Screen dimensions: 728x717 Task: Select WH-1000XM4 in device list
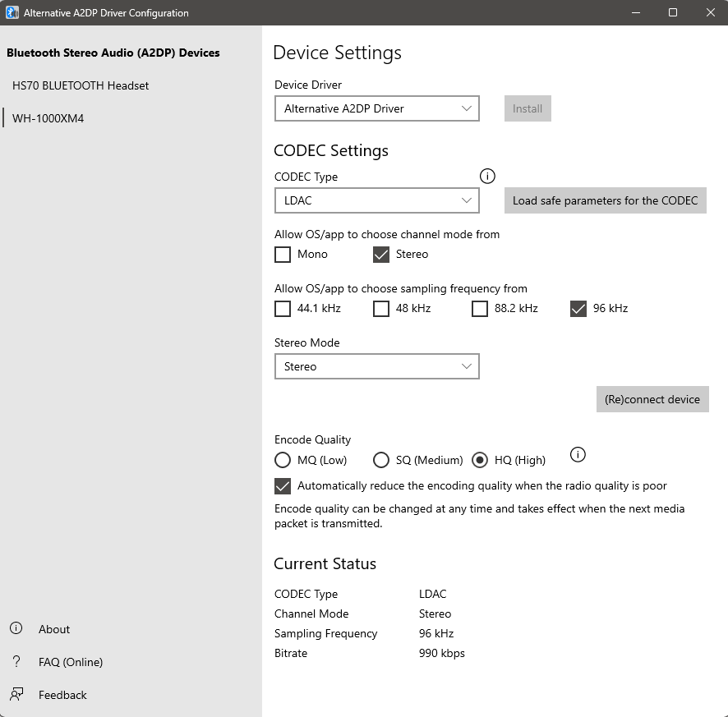coord(48,118)
